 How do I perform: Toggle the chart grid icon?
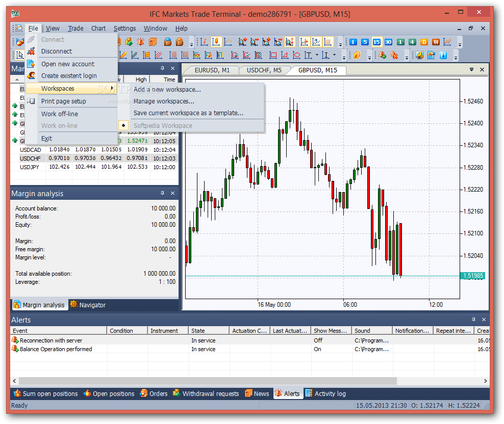pyautogui.click(x=328, y=42)
